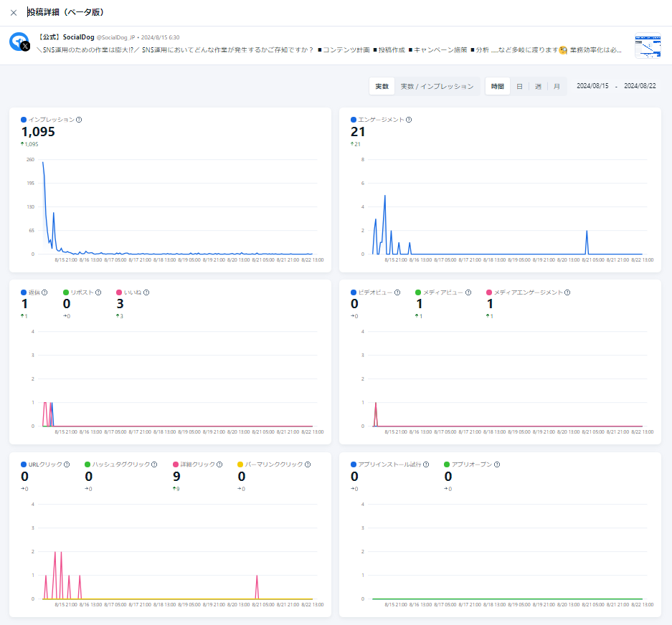Toggle the 詳細クリック legend color dot
Viewport: 672px width, 625px height.
click(176, 464)
